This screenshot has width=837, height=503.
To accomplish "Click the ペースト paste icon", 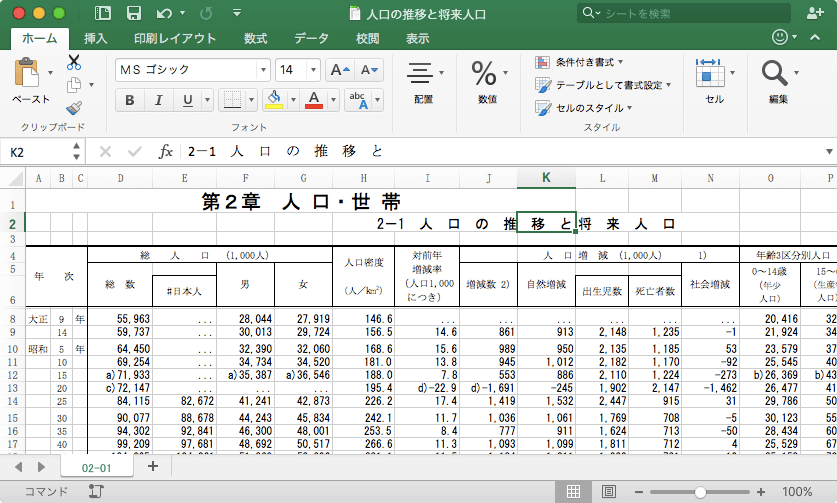I will (27, 73).
